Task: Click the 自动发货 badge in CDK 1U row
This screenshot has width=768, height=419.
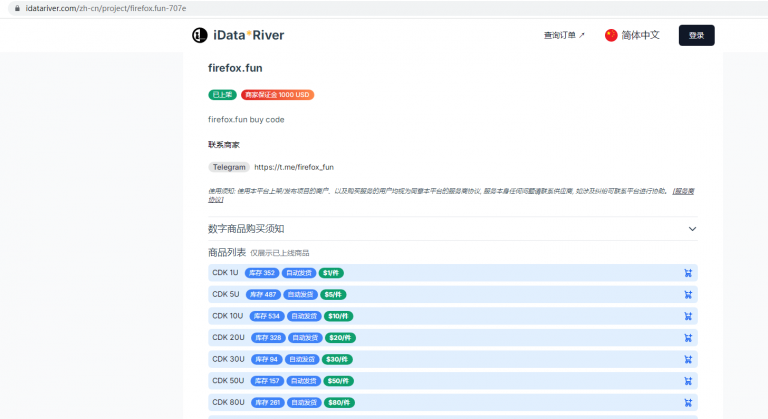Action: coord(299,273)
